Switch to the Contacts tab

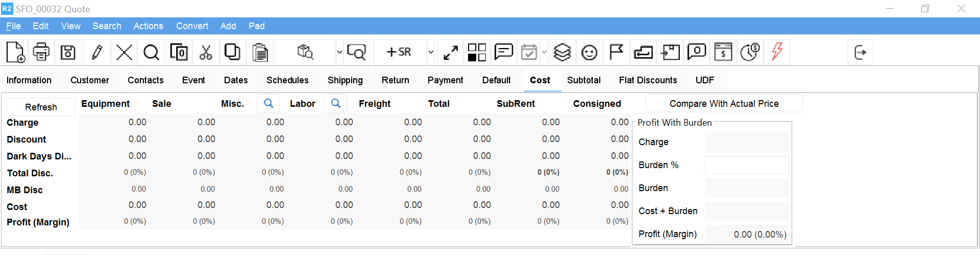145,80
